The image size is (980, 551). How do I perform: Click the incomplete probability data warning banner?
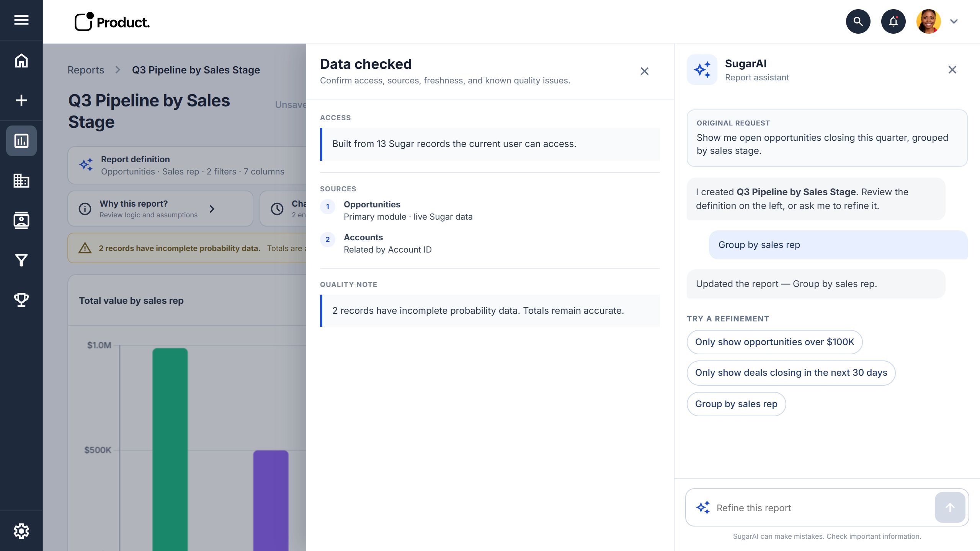click(x=187, y=248)
